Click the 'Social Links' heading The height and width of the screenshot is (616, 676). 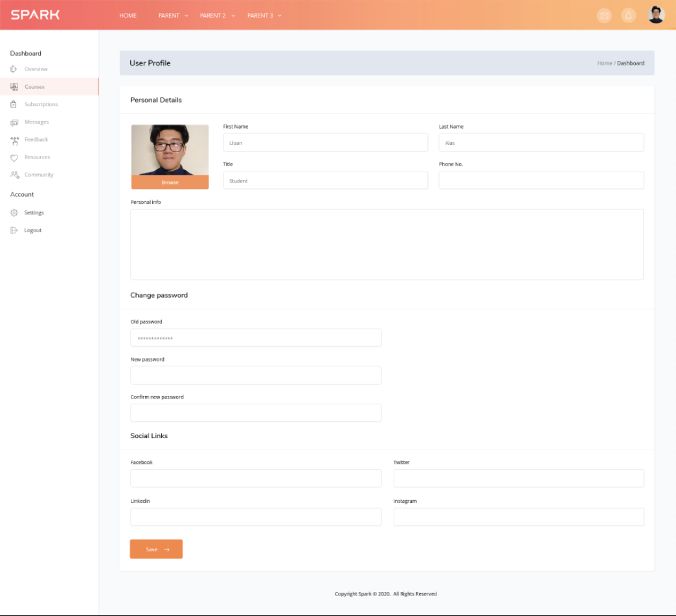tap(149, 435)
